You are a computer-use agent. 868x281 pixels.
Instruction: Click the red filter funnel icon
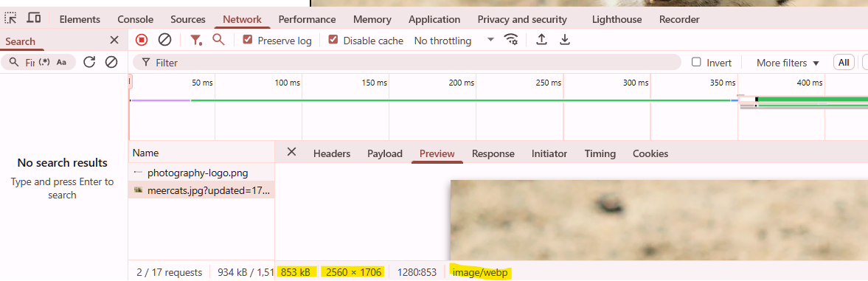point(196,40)
